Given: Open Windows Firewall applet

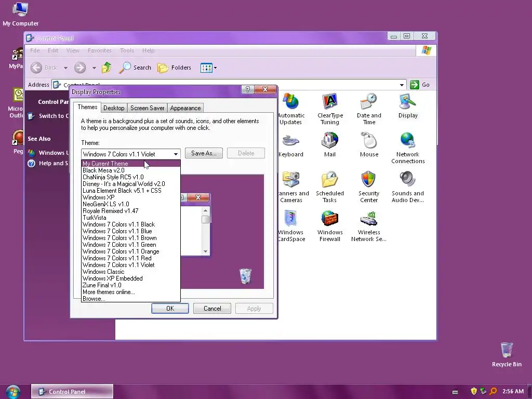Looking at the screenshot, I should (x=330, y=227).
